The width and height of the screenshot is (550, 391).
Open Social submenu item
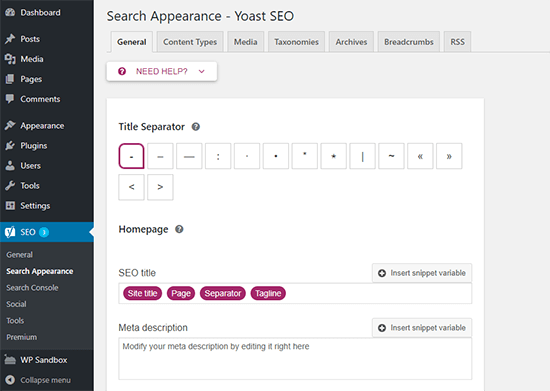point(16,304)
